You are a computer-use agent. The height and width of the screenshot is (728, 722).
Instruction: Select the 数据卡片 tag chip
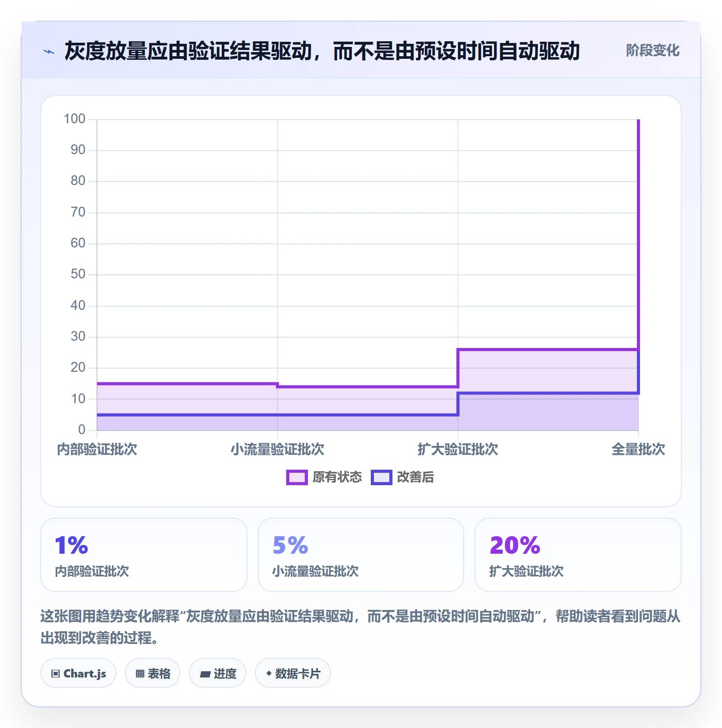click(293, 673)
